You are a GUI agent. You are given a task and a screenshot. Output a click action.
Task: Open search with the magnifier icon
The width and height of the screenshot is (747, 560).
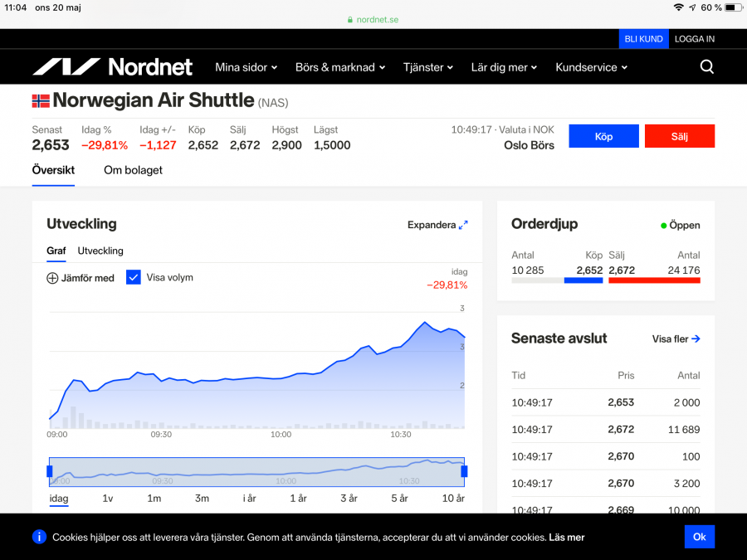click(x=706, y=67)
